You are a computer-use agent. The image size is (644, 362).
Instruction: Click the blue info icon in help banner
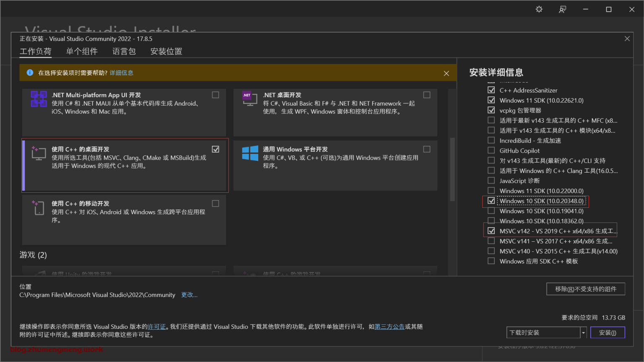click(30, 72)
